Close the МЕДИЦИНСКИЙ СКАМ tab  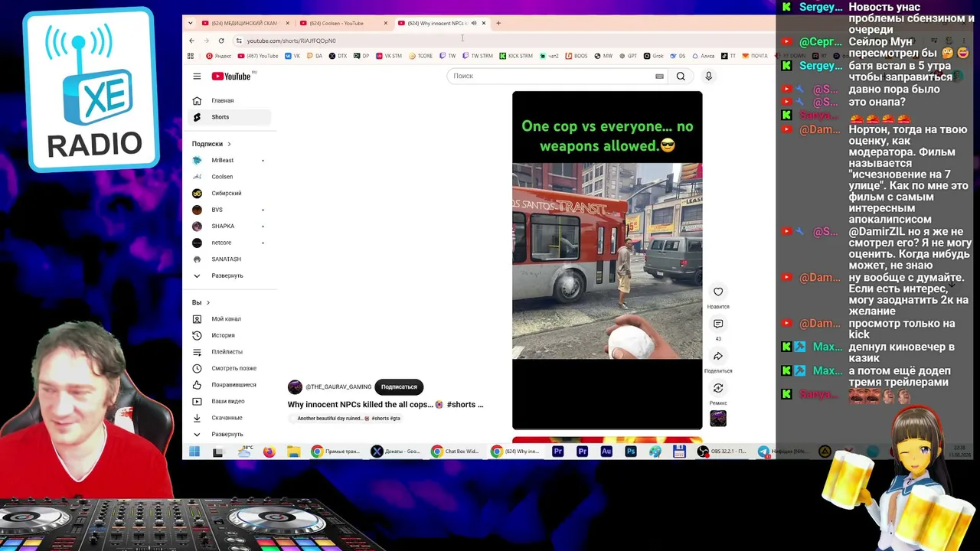288,23
